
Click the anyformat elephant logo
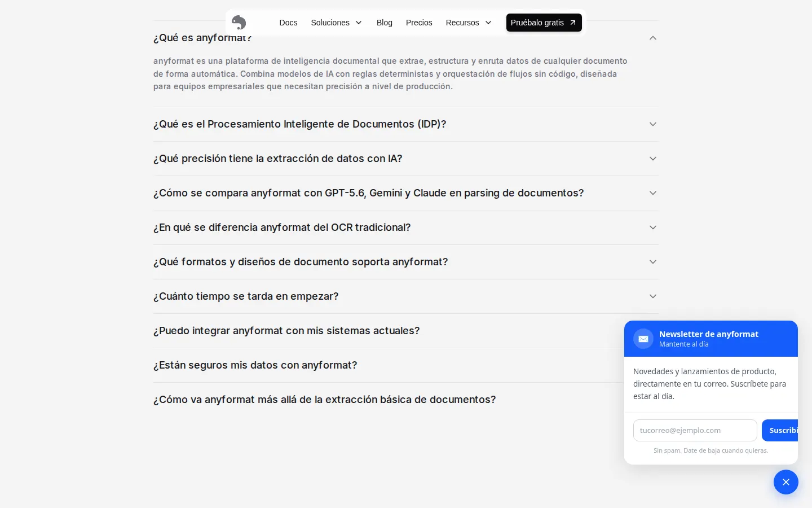[239, 23]
